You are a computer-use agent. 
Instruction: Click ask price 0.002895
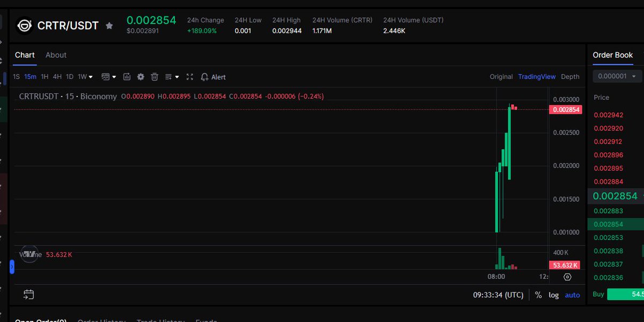(x=609, y=168)
